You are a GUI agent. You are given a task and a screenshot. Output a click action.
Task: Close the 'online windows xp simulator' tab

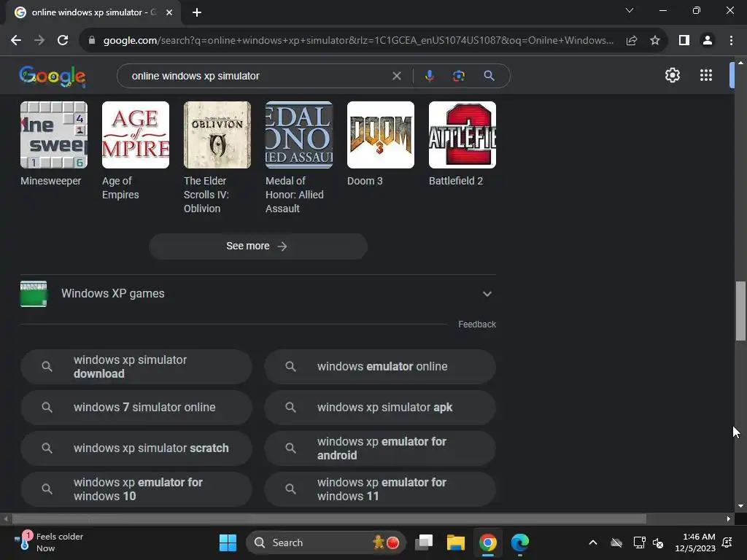(x=169, y=12)
